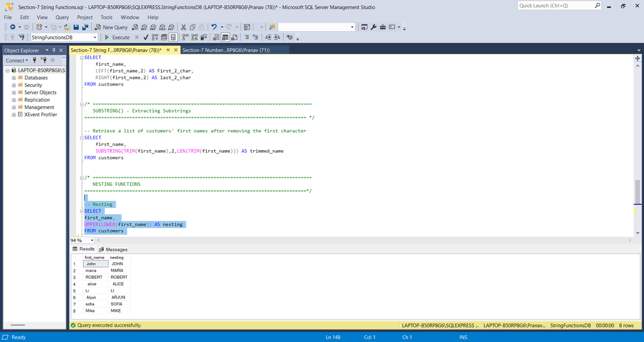Click the Comment Out Selected Lines icon
The height and width of the screenshot is (342, 644).
tap(246, 37)
